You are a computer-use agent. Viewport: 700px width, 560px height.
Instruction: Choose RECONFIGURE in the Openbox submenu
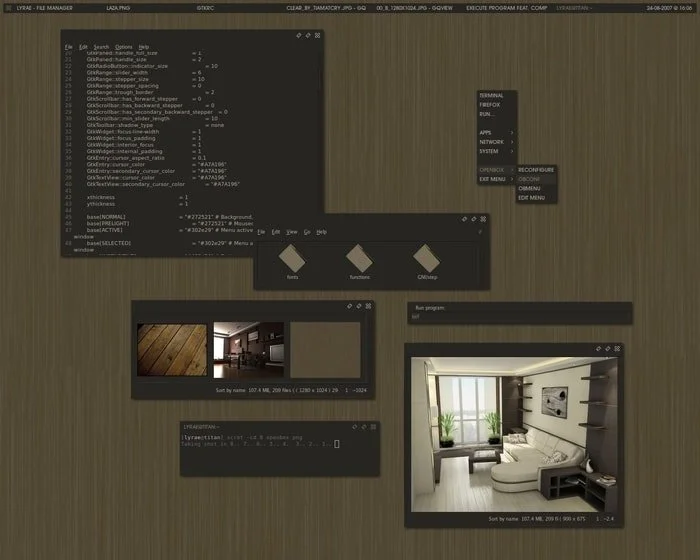click(536, 170)
